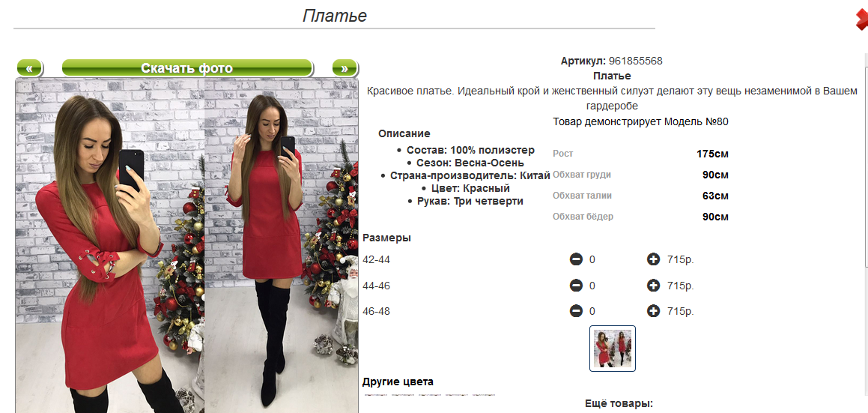
Task: Click the Скачать фото button
Action: [x=187, y=67]
